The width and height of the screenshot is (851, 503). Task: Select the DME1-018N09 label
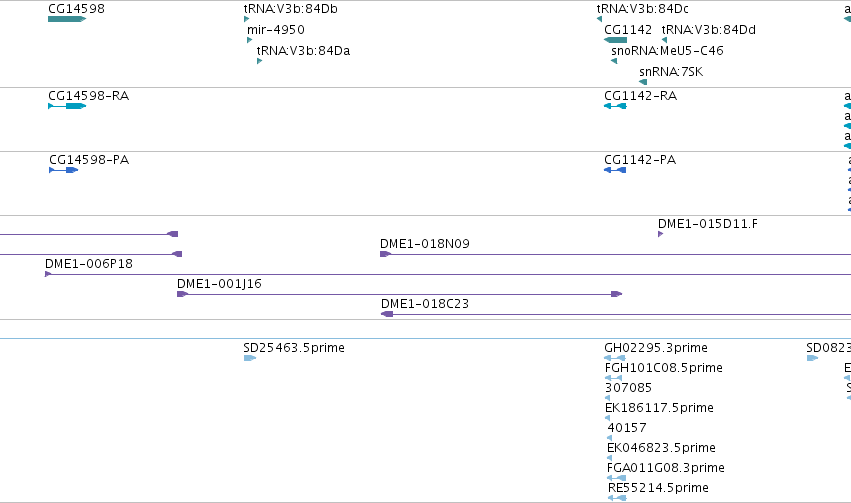[425, 244]
